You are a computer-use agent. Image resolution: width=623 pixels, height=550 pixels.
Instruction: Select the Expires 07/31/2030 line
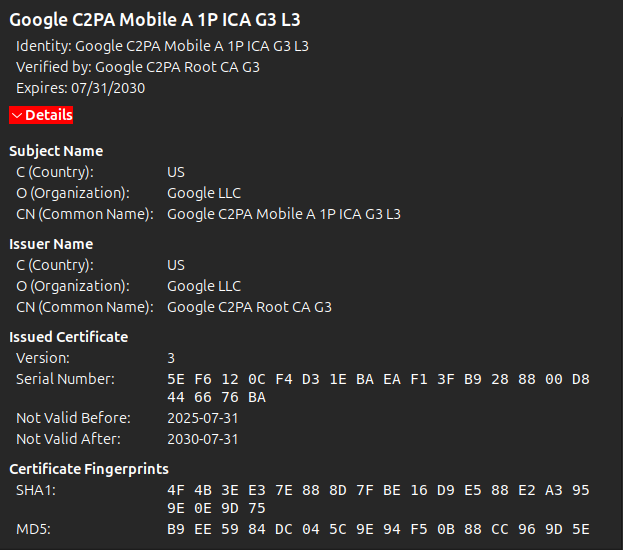tap(81, 88)
